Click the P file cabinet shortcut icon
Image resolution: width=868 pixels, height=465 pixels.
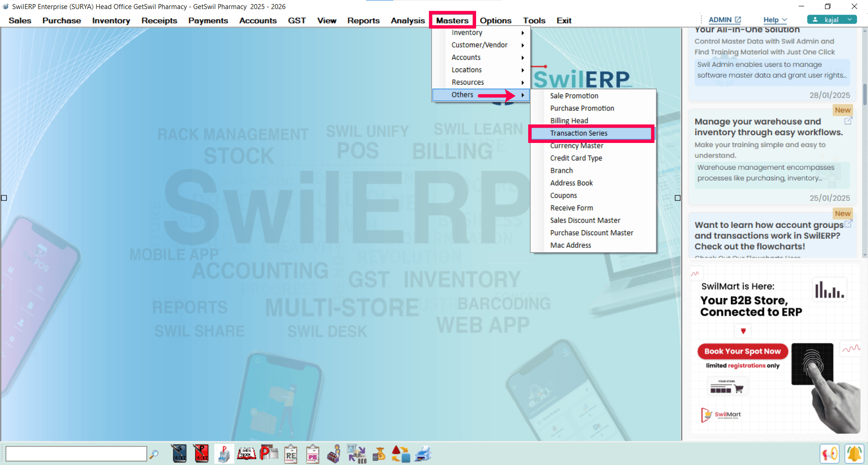click(224, 454)
